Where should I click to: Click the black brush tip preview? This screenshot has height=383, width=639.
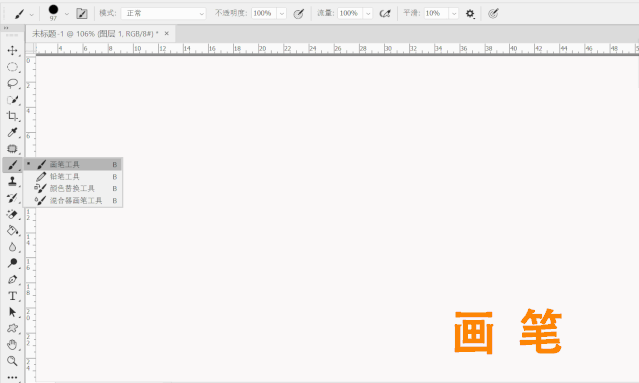coord(53,10)
